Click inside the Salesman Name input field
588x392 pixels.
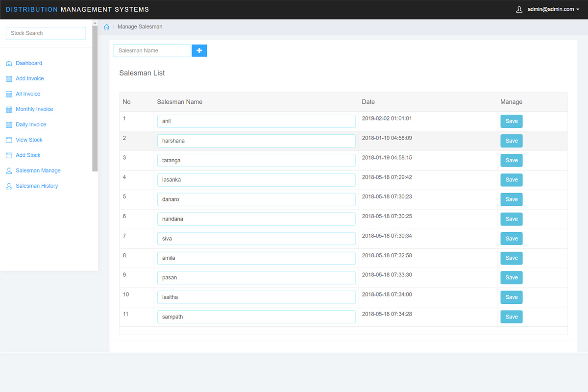pyautogui.click(x=151, y=50)
